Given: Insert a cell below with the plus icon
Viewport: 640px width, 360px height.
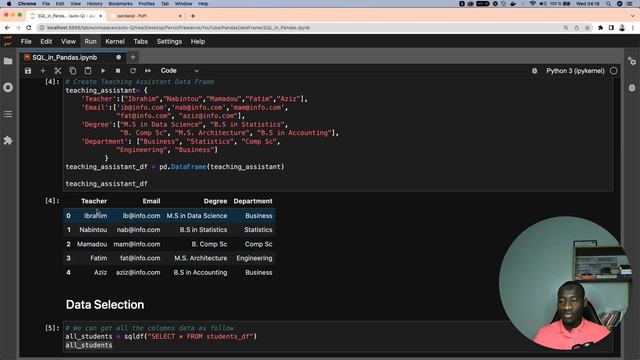Looking at the screenshot, I should pos(43,71).
